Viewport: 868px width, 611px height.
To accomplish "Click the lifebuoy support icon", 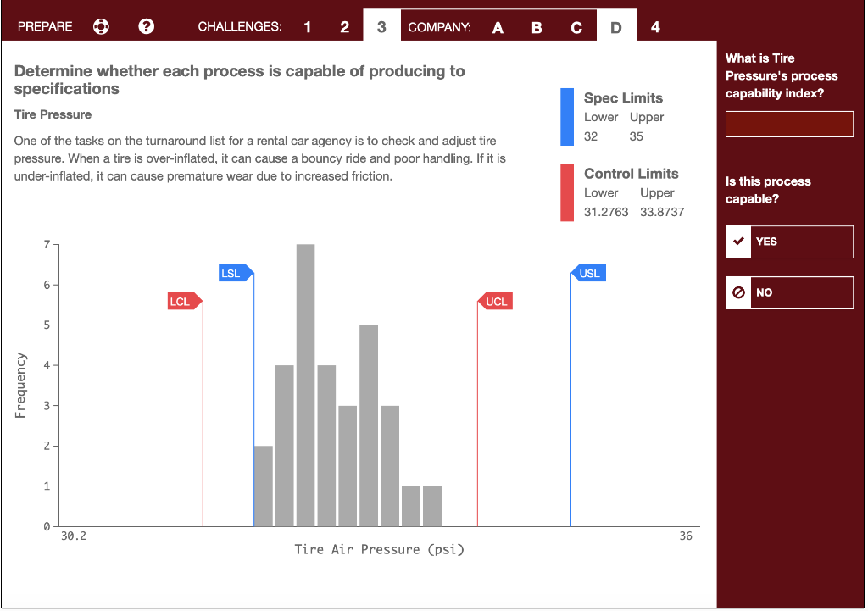I will pyautogui.click(x=101, y=26).
